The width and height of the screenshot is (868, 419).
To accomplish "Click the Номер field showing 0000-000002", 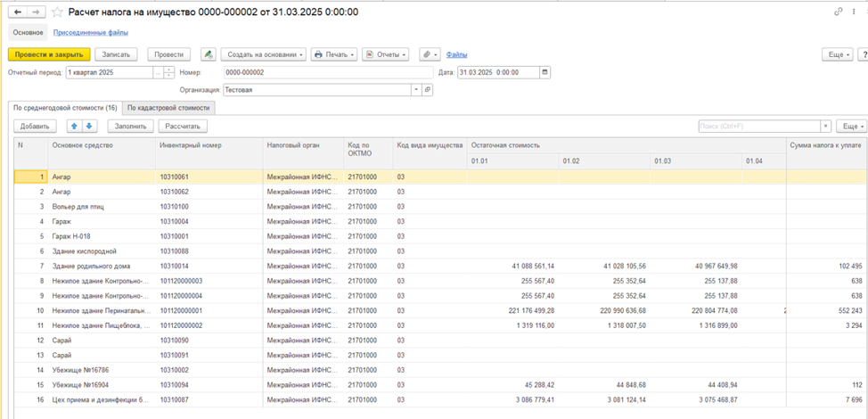I will (328, 72).
